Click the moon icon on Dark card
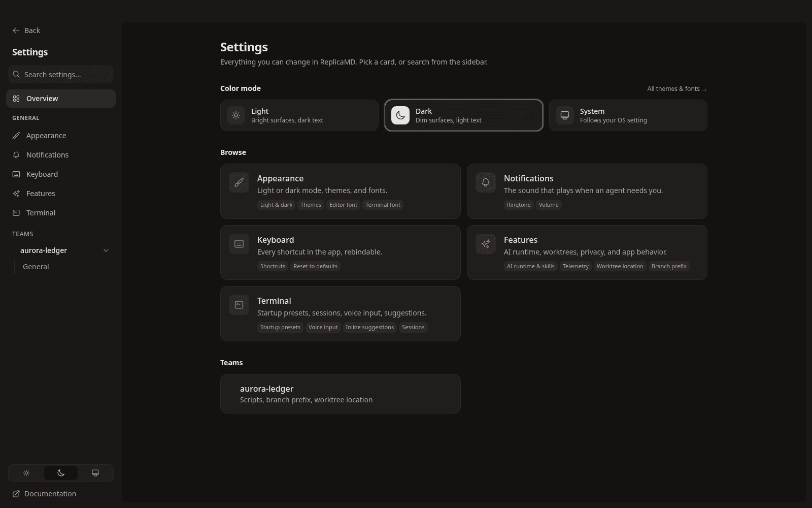The width and height of the screenshot is (812, 508). coord(400,115)
